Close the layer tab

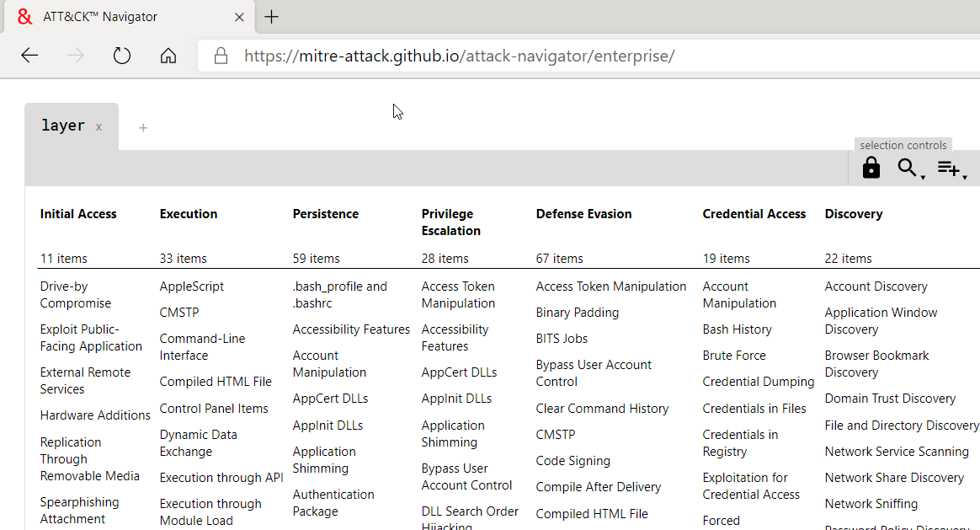99,126
